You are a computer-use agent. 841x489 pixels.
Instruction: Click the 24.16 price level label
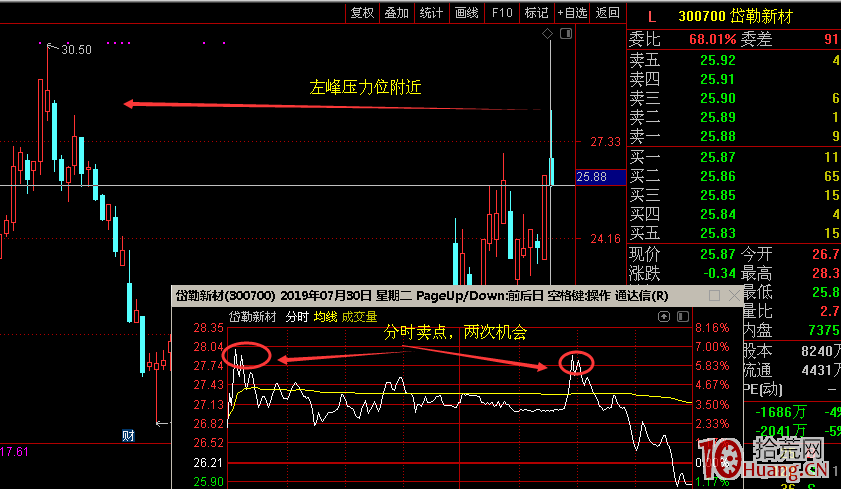click(606, 239)
